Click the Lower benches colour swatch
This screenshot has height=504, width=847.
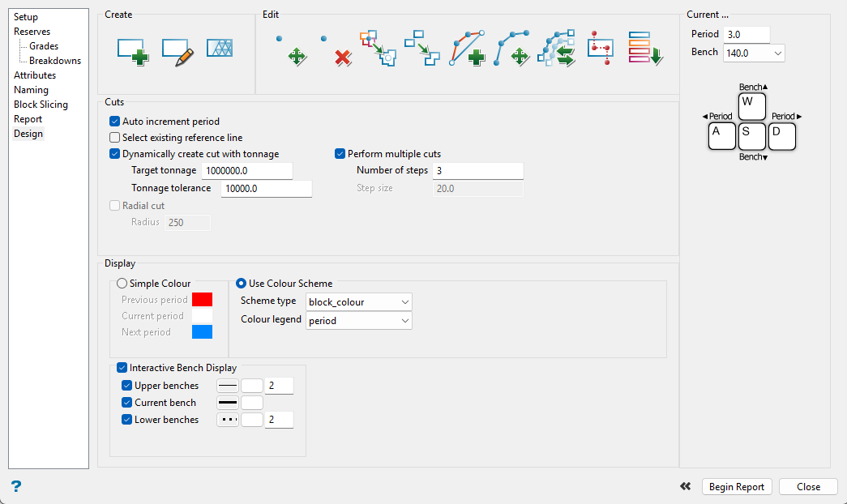[252, 420]
